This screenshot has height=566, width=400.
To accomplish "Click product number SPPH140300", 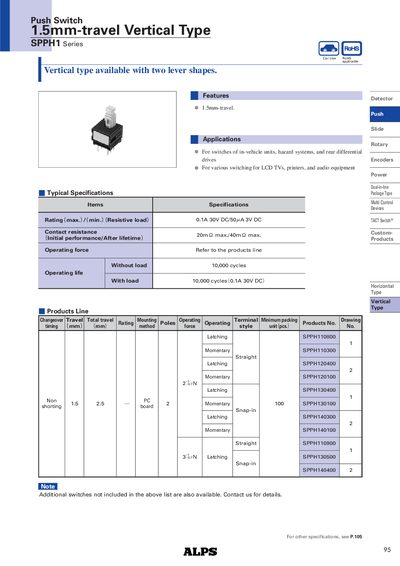I will click(x=319, y=417).
